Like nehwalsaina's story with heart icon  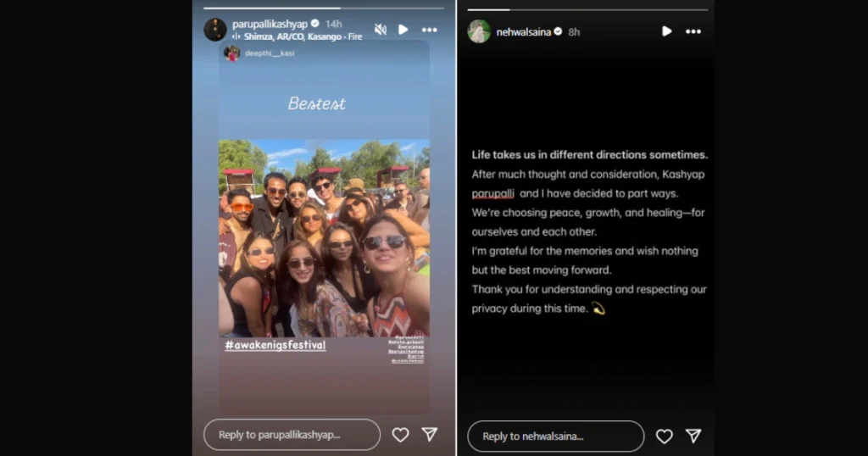click(x=665, y=437)
